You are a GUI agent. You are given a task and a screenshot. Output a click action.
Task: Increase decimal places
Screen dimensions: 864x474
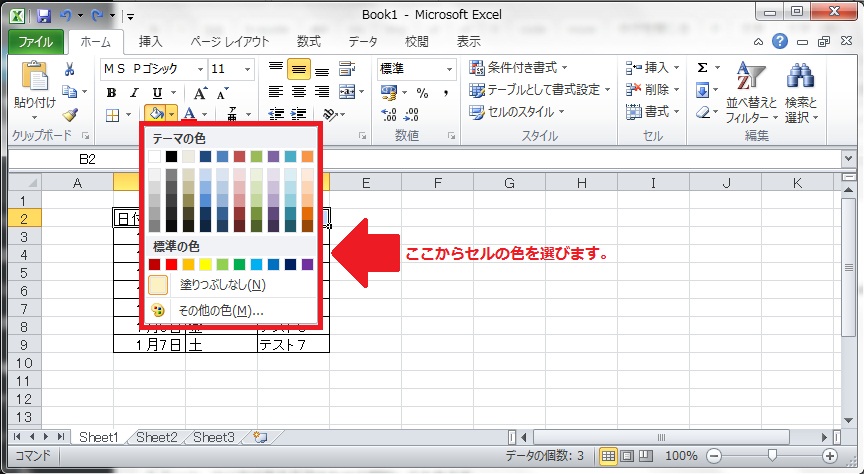388,114
